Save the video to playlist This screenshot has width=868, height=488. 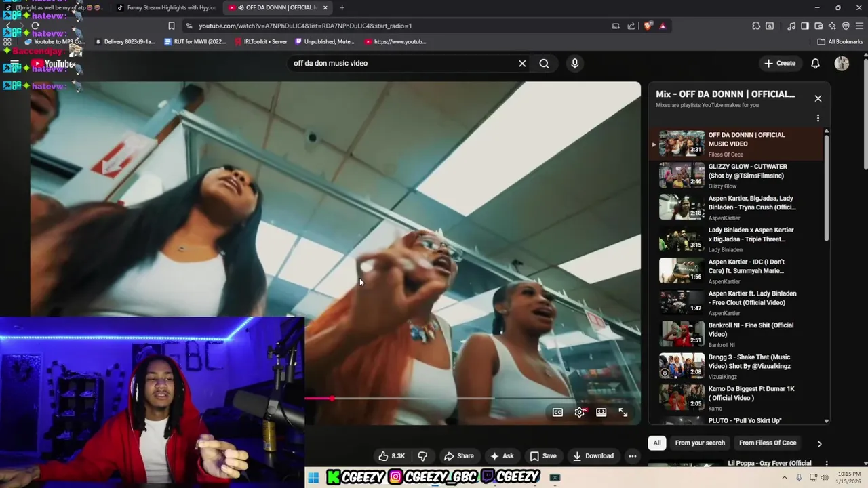click(543, 456)
